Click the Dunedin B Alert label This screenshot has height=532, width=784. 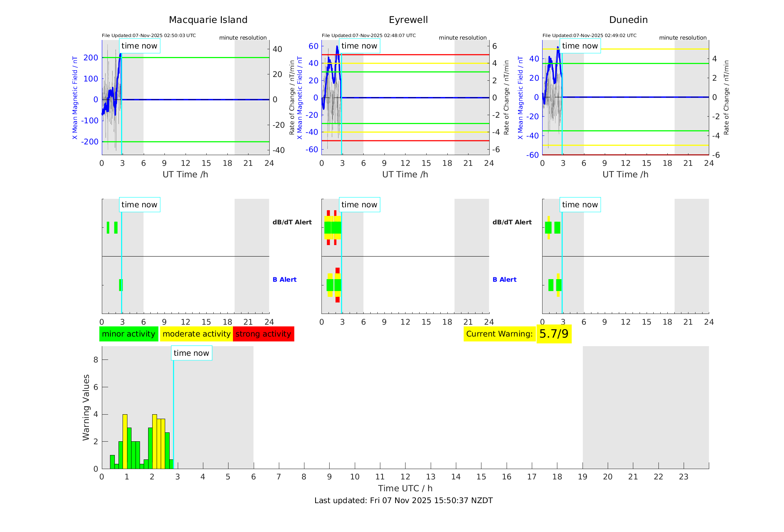click(504, 280)
